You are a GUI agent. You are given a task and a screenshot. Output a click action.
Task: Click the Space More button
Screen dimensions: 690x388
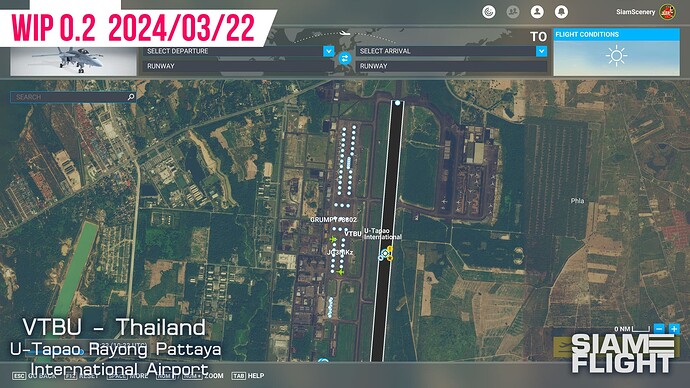(x=128, y=376)
